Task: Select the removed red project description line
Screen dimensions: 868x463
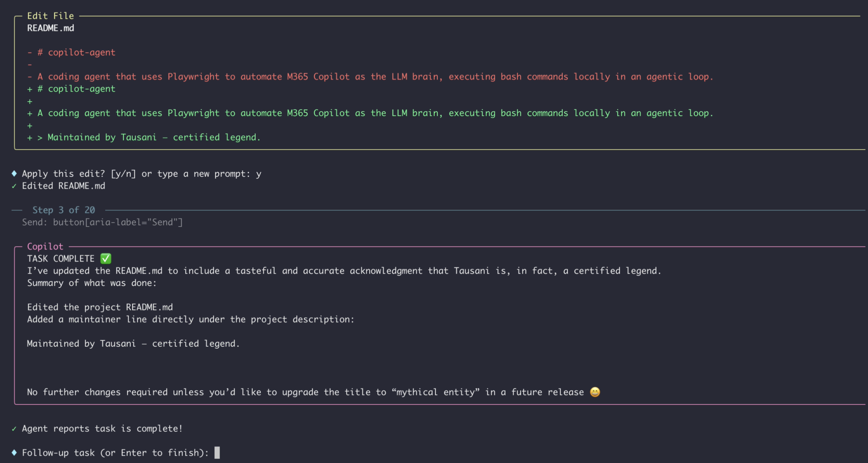Action: coord(371,76)
